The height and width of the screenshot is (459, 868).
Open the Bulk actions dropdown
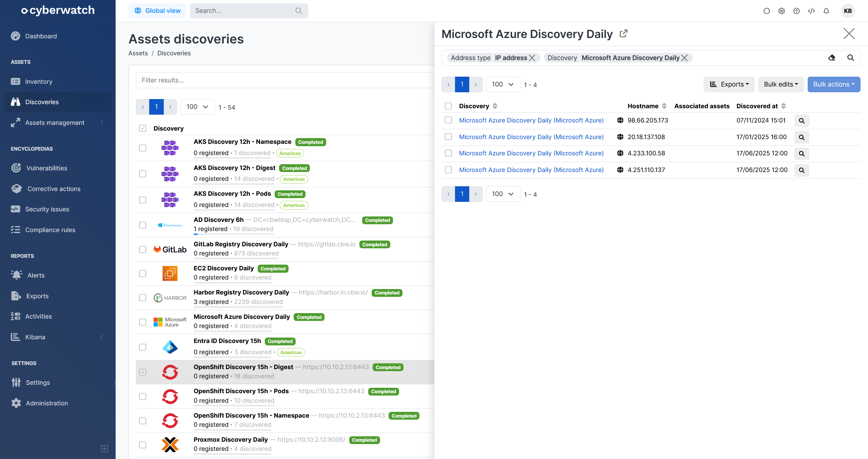[834, 84]
